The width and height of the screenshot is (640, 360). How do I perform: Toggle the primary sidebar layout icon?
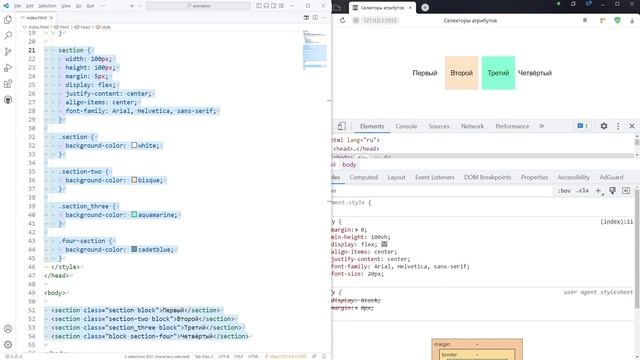coord(259,6)
